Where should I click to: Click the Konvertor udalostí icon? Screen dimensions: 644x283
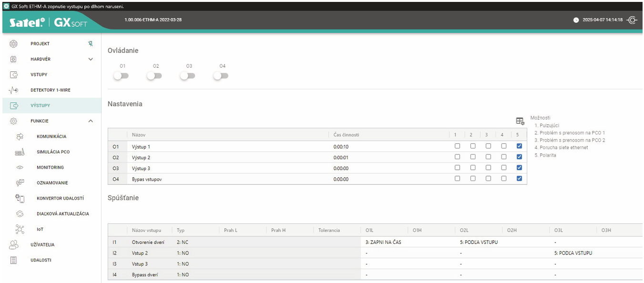coord(20,198)
